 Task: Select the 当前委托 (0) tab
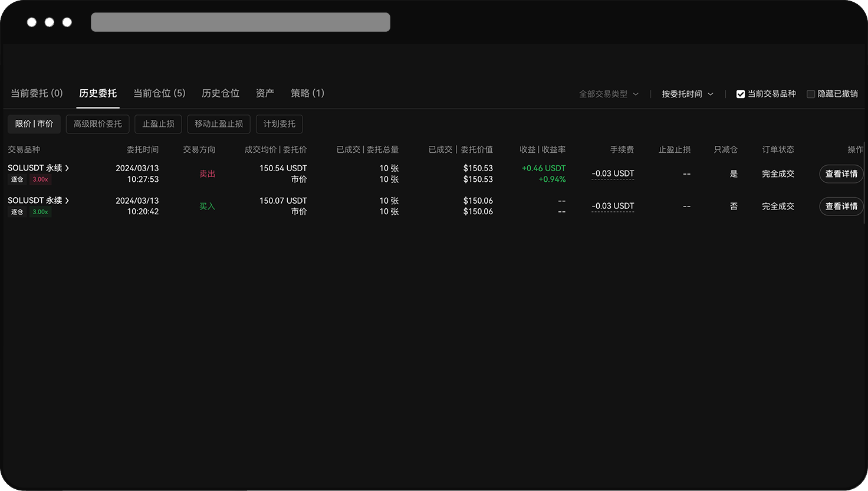coord(37,93)
